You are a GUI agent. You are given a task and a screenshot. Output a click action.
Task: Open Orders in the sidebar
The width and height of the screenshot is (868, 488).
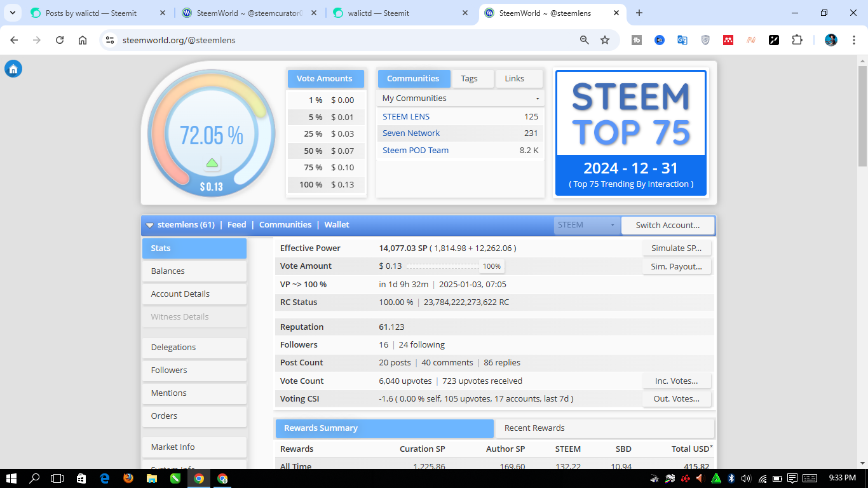[x=194, y=416]
